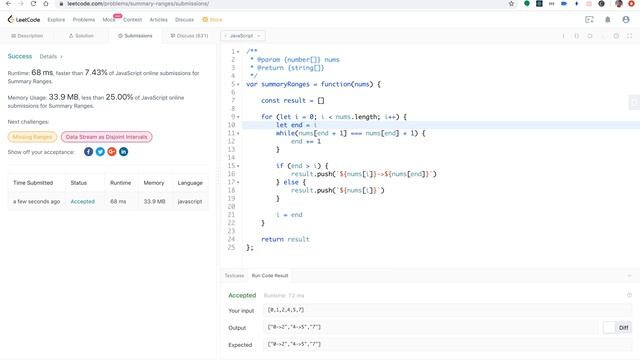Collapse the comment block at line 1

click(238, 51)
